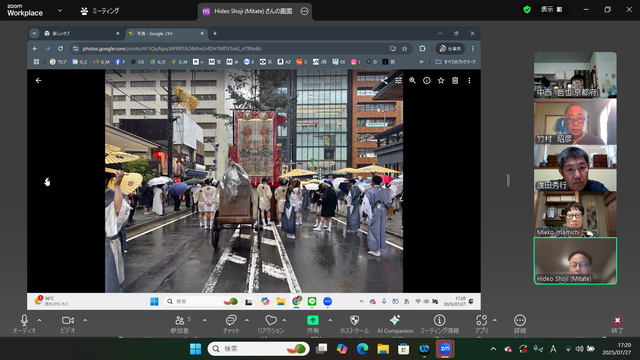Select the ミーティング tab in Zoom
Image resolution: width=640 pixels, height=360 pixels.
[100, 11]
